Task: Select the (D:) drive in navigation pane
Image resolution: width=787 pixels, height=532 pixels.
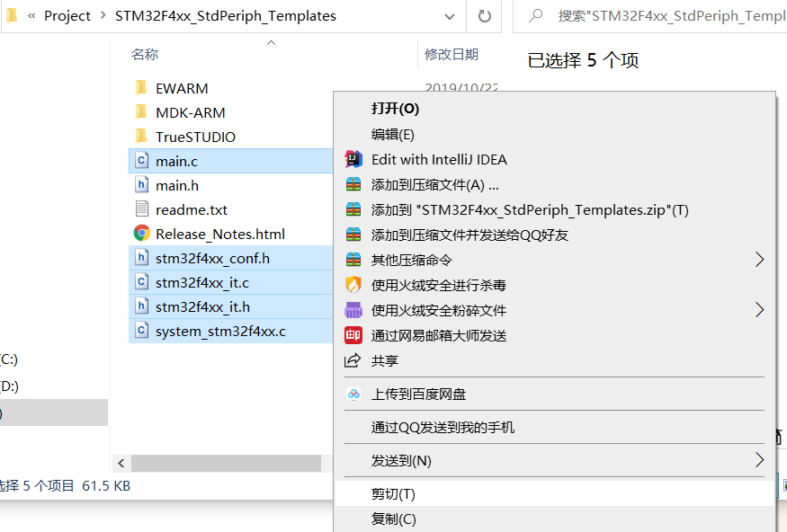Action: 9,386
